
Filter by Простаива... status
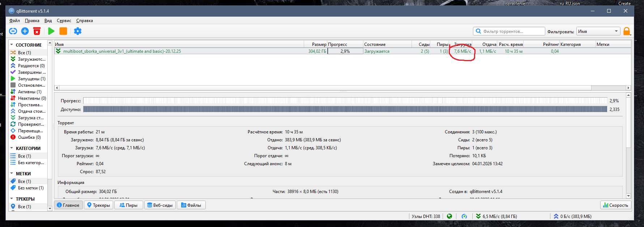click(28, 105)
